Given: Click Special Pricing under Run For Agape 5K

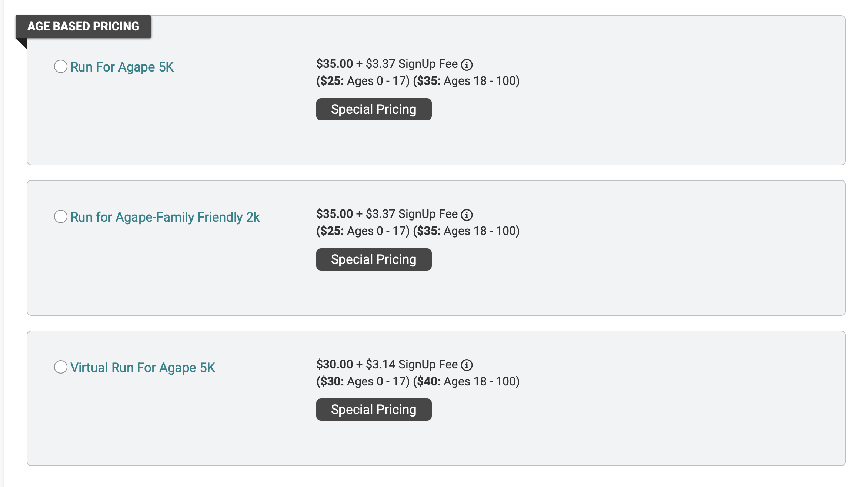Looking at the screenshot, I should point(374,109).
